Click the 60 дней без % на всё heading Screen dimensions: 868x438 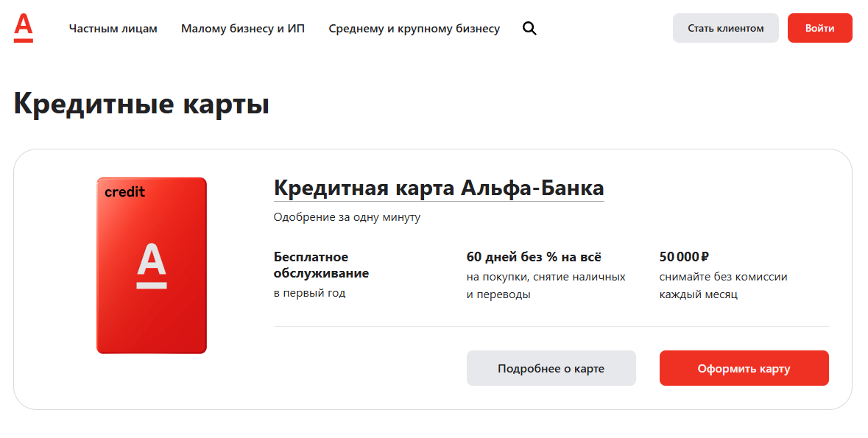[534, 257]
